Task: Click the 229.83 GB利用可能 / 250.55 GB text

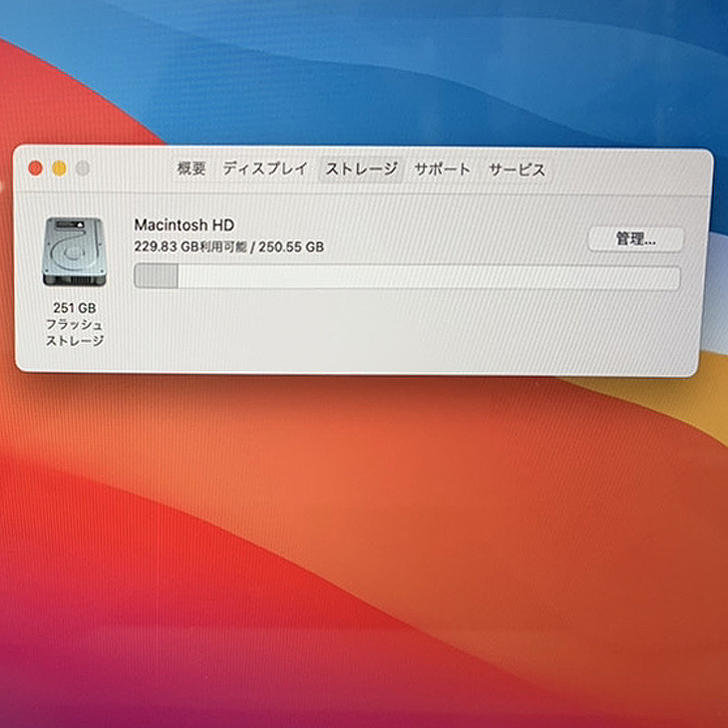Action: (x=229, y=246)
